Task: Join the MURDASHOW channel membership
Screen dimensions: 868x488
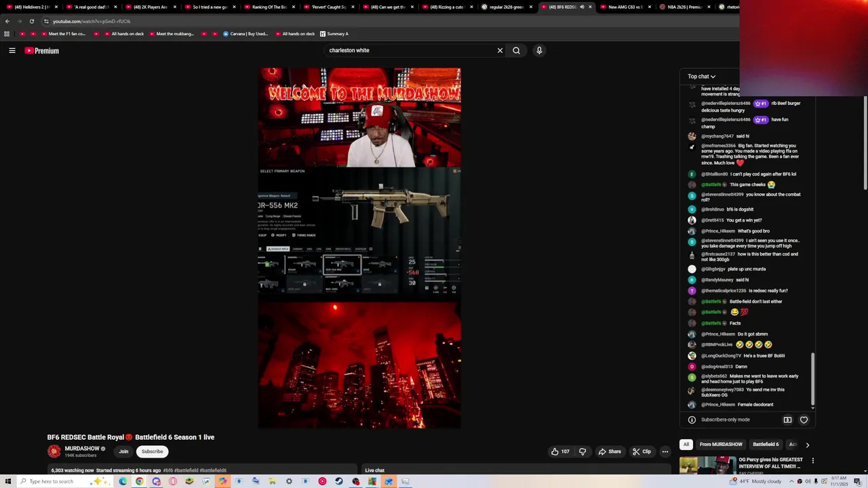Action: pyautogui.click(x=123, y=451)
